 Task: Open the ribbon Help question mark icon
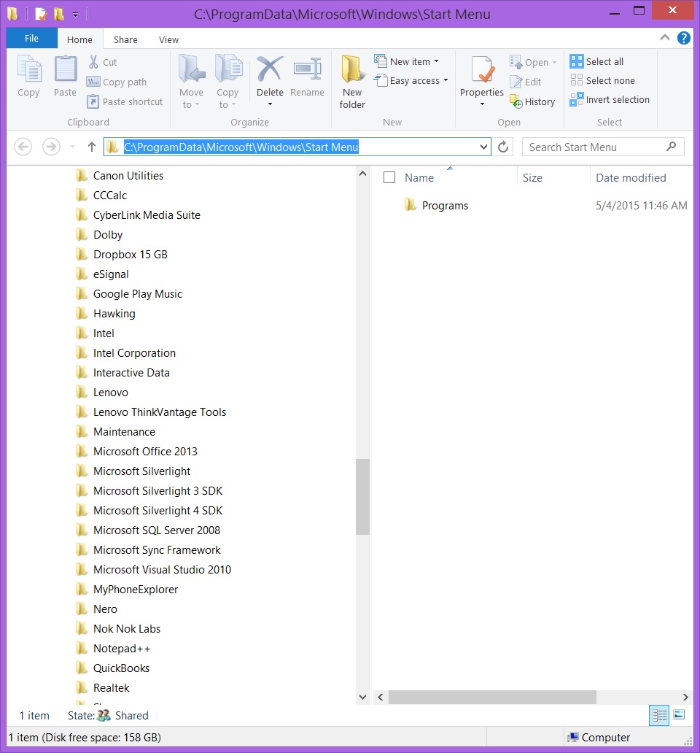tap(683, 39)
